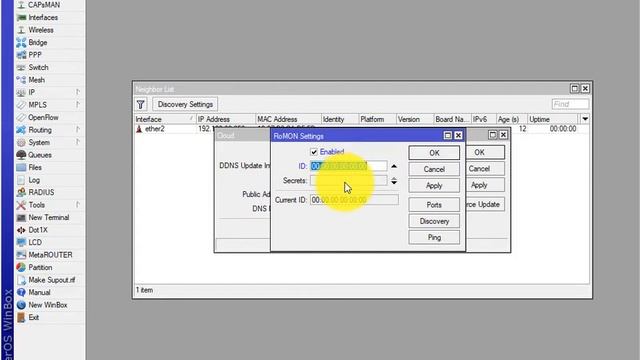The width and height of the screenshot is (640, 360).
Task: Click the RADIUS sidebar icon
Action: tap(21, 192)
